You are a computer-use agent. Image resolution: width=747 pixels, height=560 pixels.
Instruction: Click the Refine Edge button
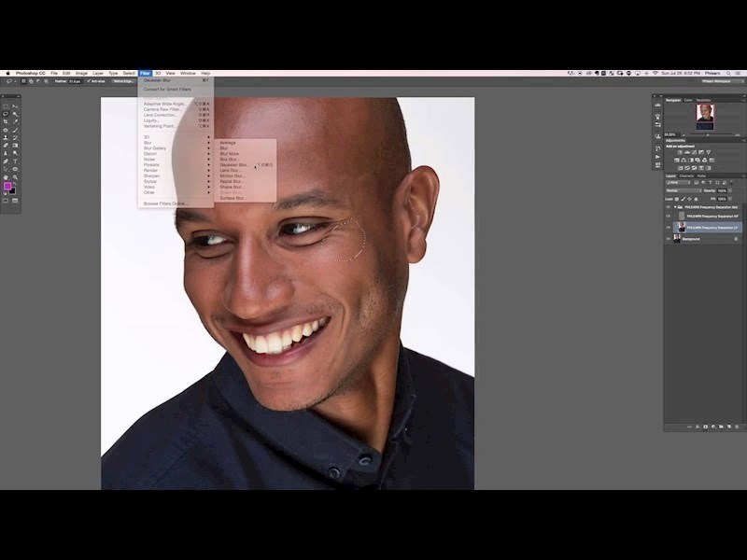[122, 81]
